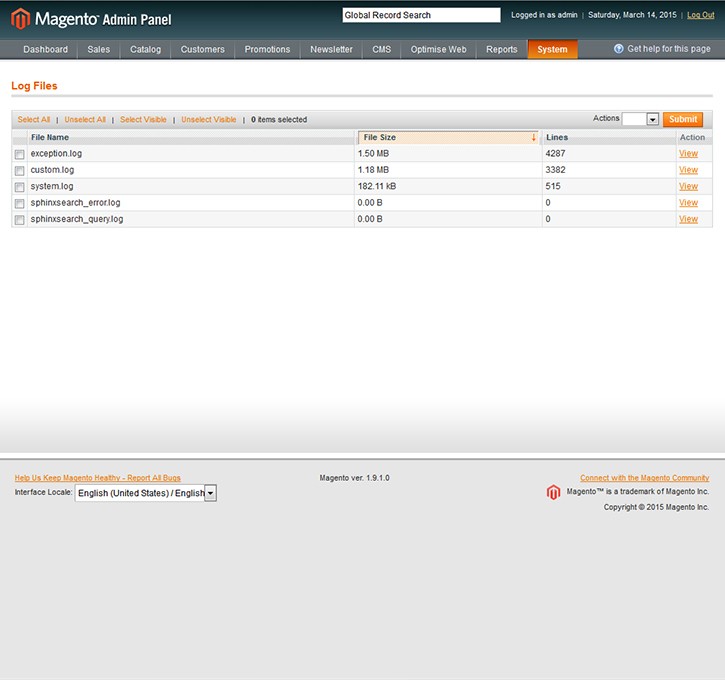This screenshot has height=680, width=725.
Task: Check the sphinxsearch_error.log checkbox
Action: [19, 203]
